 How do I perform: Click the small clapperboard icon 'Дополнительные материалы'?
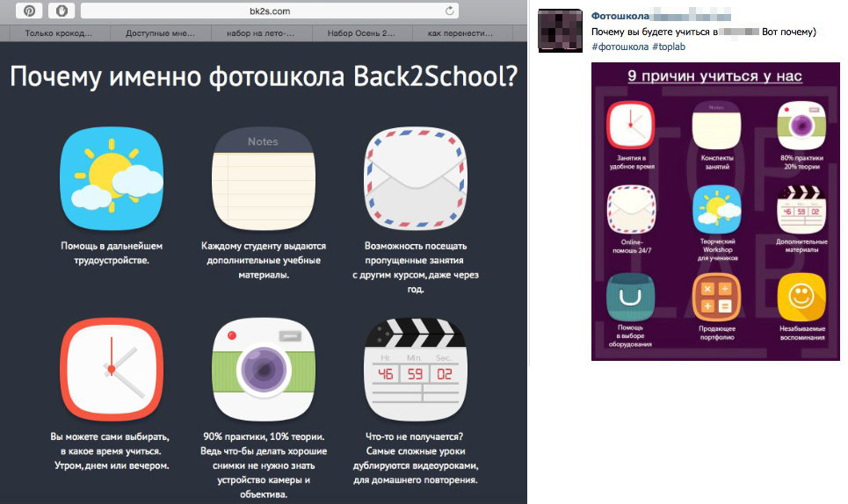801,209
